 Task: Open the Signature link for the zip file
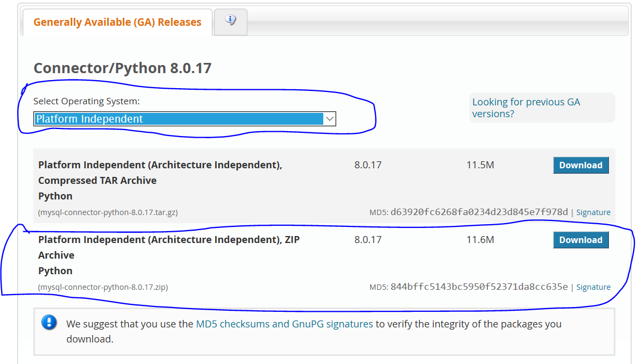593,287
